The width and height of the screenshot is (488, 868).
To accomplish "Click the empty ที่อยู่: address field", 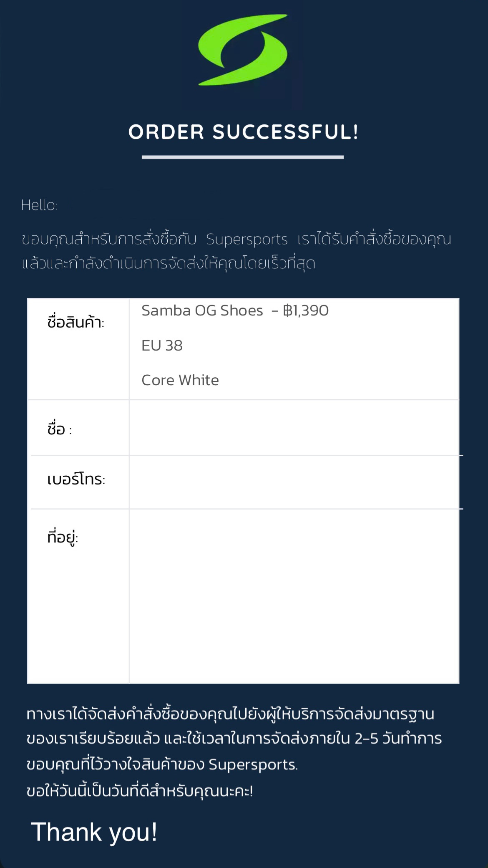I will point(294,596).
